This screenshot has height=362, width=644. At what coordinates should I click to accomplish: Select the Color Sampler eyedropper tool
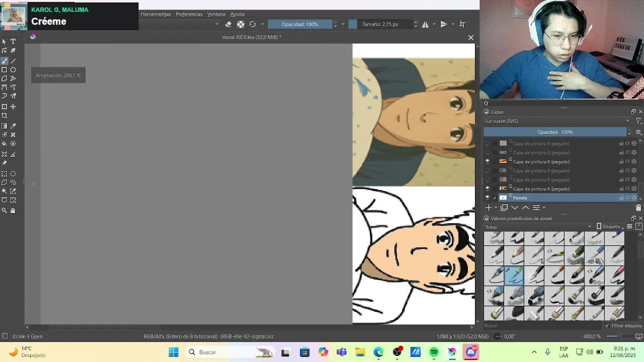(x=13, y=126)
